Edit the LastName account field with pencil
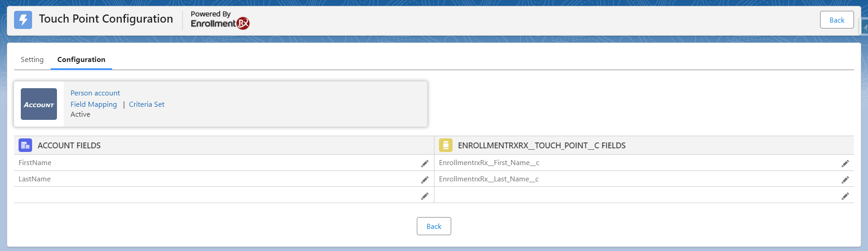The image size is (868, 251). pyautogui.click(x=425, y=180)
